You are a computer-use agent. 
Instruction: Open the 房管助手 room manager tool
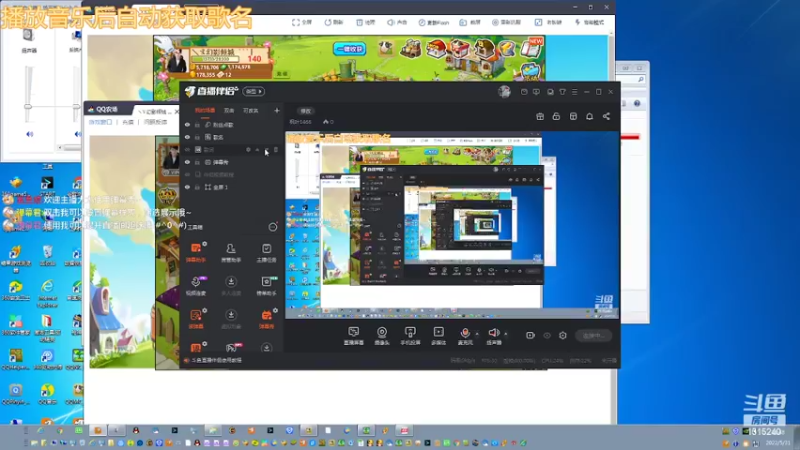point(231,252)
